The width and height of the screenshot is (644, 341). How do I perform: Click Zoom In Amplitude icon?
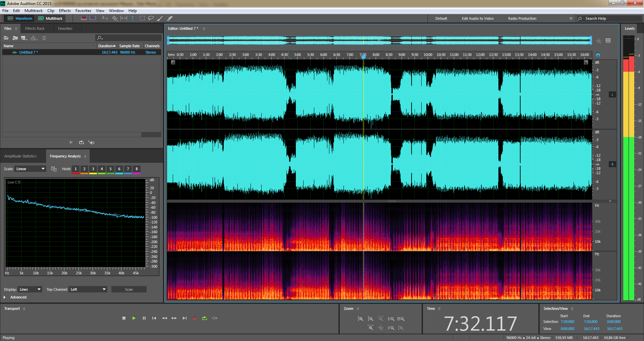coord(361,319)
